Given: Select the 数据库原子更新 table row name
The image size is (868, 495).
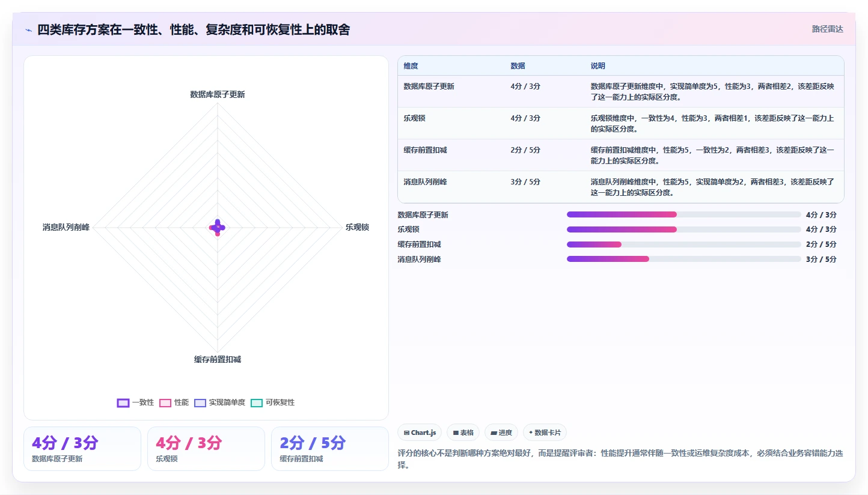Looking at the screenshot, I should coord(429,86).
